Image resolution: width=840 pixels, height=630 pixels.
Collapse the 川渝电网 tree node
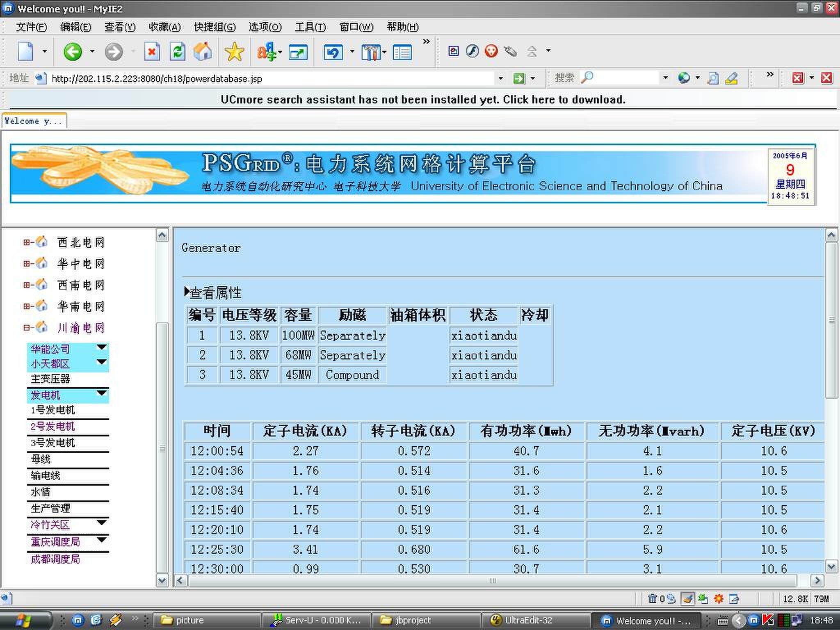(x=27, y=328)
